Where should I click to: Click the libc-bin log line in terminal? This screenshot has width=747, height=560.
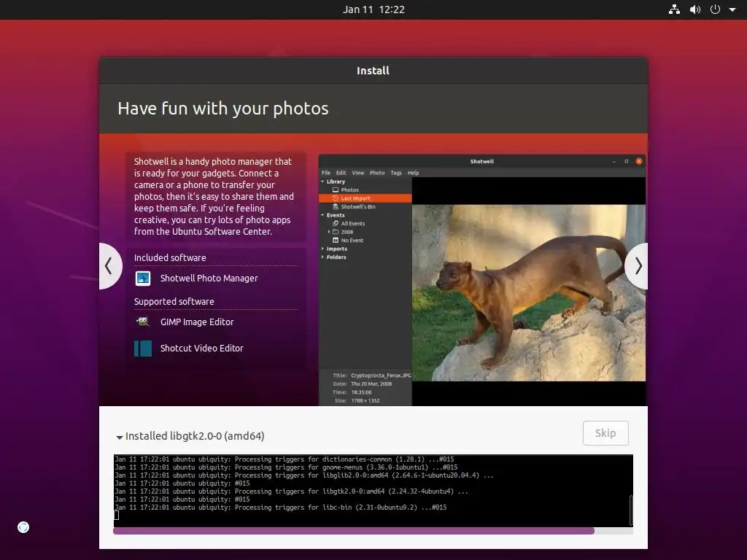(x=281, y=507)
